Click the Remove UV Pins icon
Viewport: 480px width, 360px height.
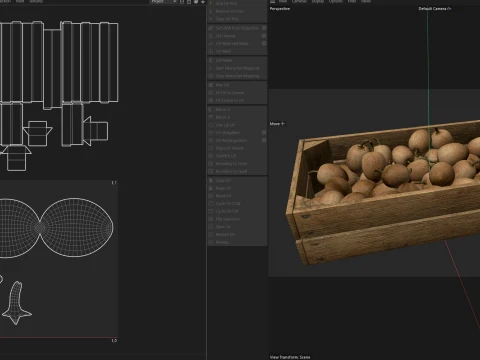point(211,11)
